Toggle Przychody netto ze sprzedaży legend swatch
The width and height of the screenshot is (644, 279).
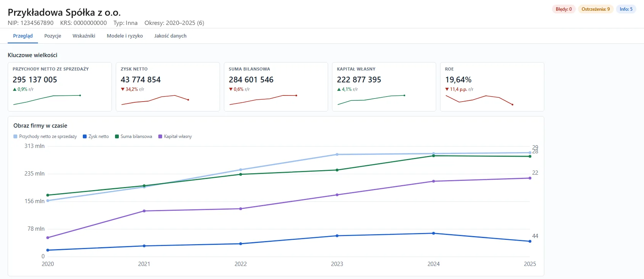click(x=15, y=136)
